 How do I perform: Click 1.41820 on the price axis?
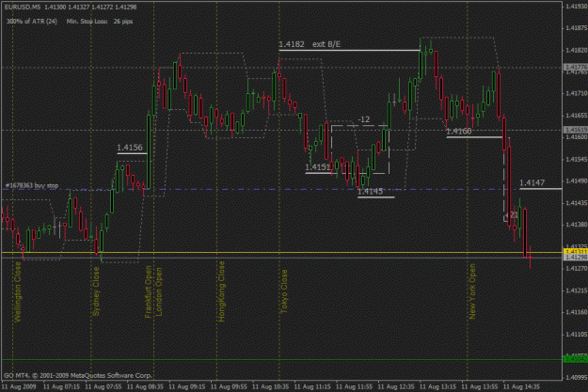tap(577, 50)
